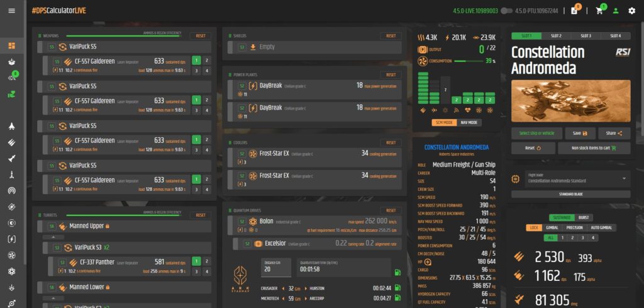Click the HP plus details icon
The height and width of the screenshot is (308, 644).
point(428,261)
